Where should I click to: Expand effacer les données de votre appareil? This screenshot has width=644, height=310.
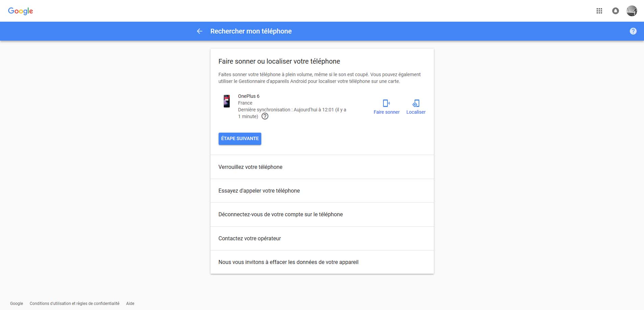coord(322,262)
